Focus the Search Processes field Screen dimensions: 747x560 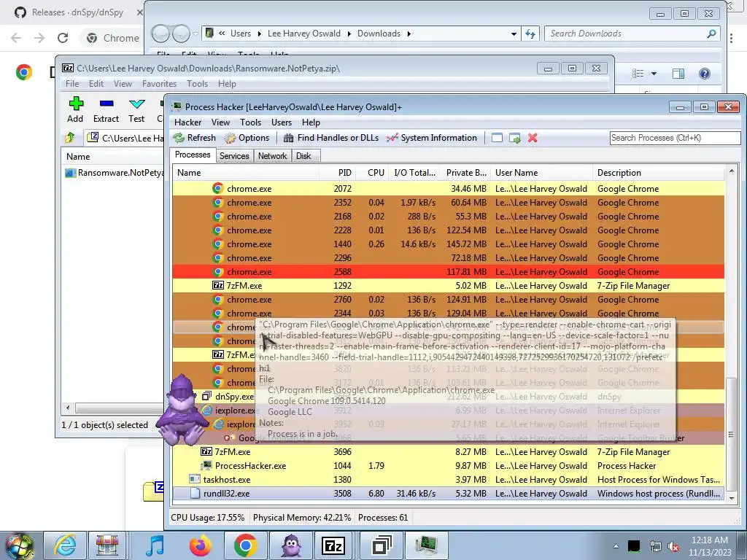pyautogui.click(x=675, y=138)
